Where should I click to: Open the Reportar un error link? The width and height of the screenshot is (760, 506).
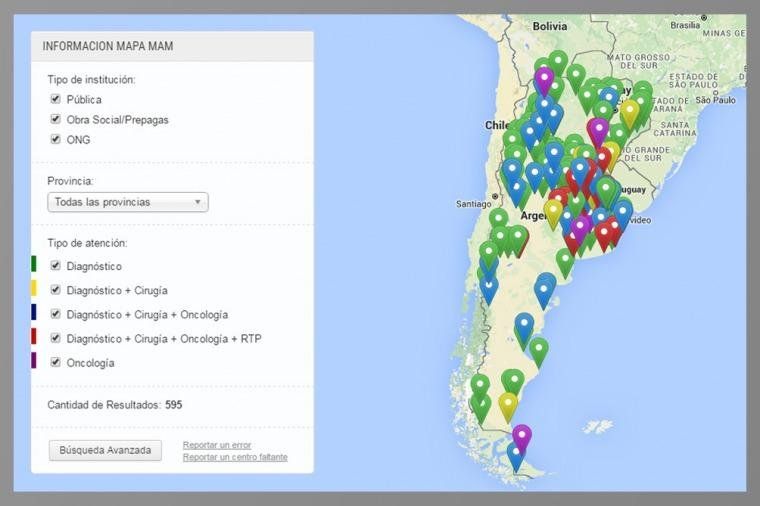217,445
